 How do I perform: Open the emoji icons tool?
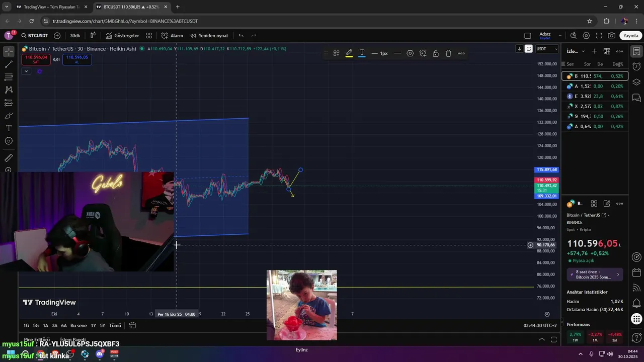[9, 141]
